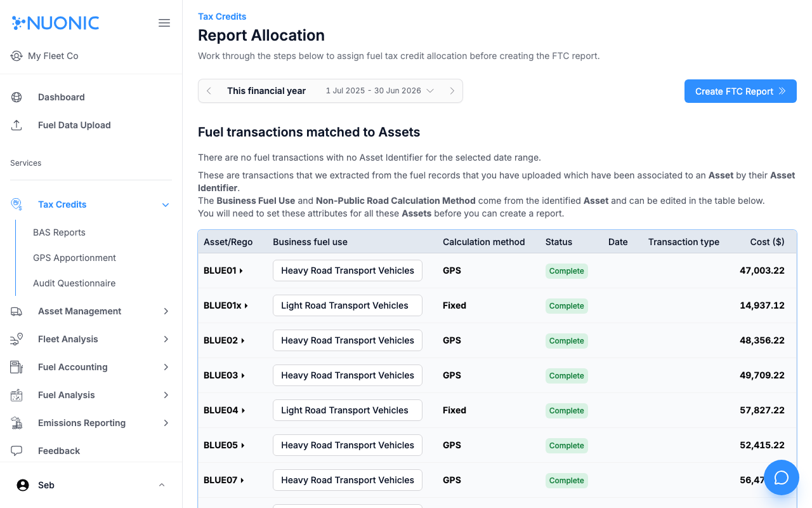The height and width of the screenshot is (508, 812).
Task: Expand the BLUE04 asset row
Action: 244,411
